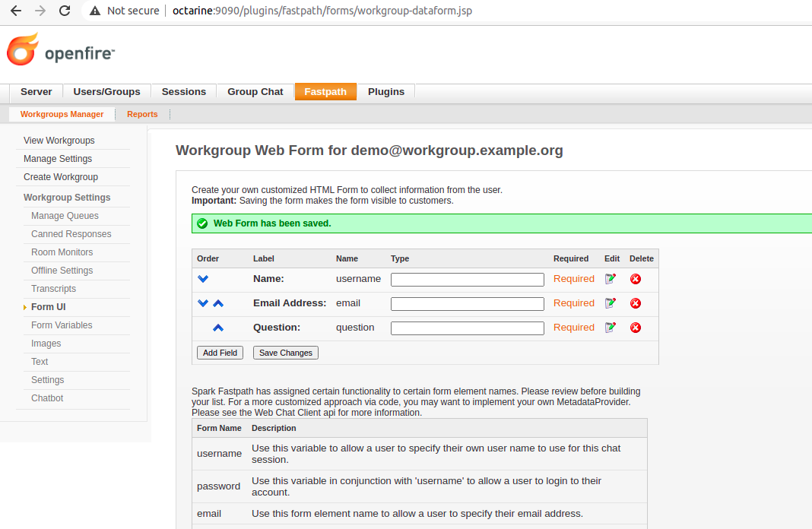This screenshot has height=529, width=812.
Task: Move the Name field down
Action: (x=202, y=279)
